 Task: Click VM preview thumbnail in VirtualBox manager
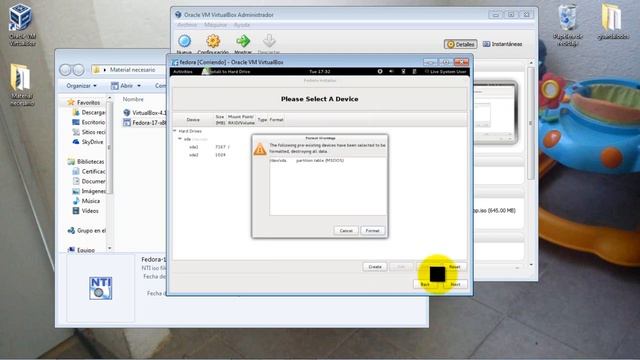tap(496, 112)
